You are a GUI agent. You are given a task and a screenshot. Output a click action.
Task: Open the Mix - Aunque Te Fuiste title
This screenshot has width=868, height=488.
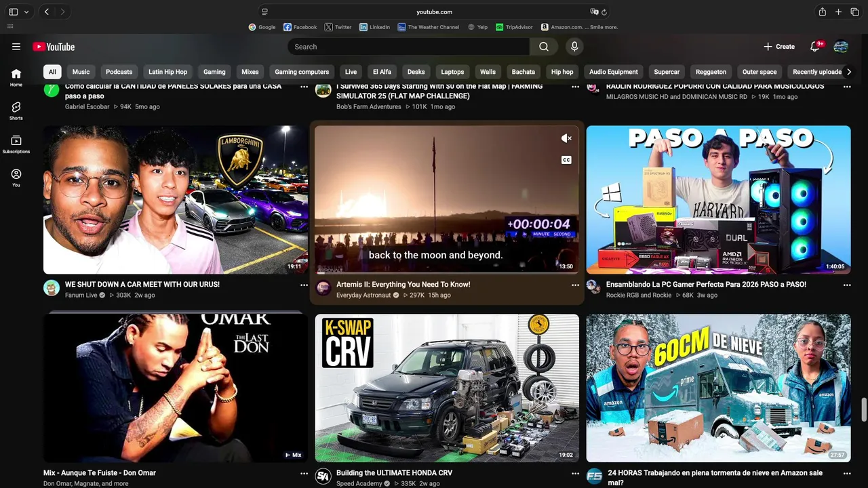click(x=100, y=473)
